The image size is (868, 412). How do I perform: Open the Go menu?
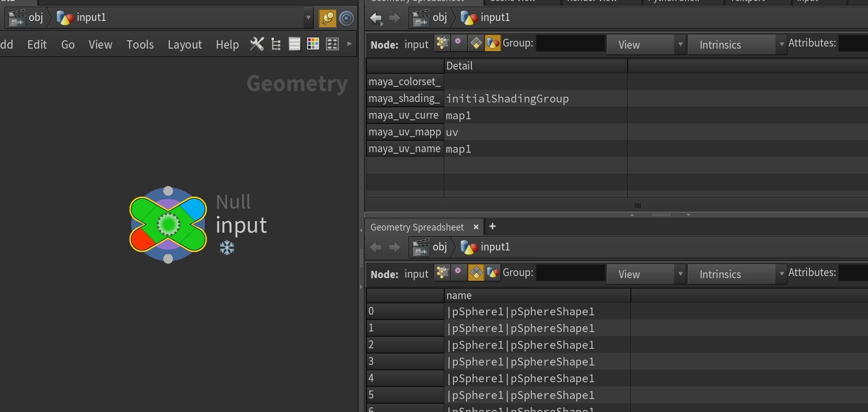coord(68,44)
